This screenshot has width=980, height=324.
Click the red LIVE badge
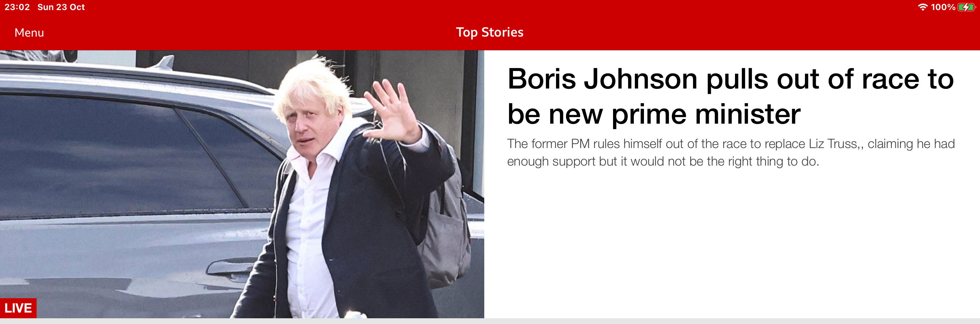pyautogui.click(x=18, y=308)
